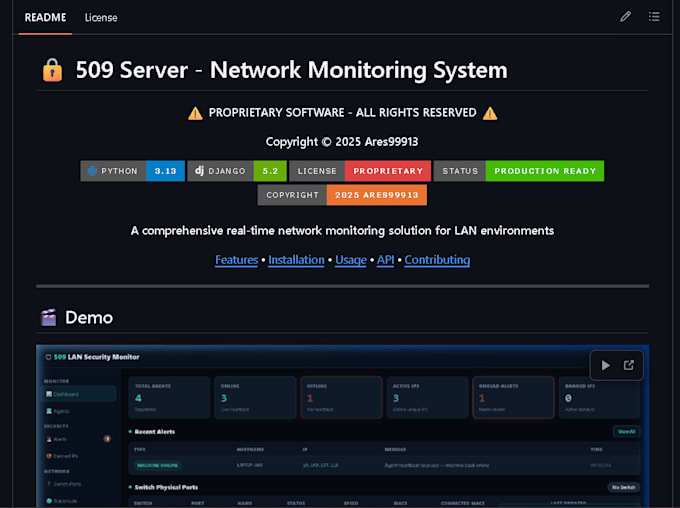Click the Status Production Ready badge
Image resolution: width=680 pixels, height=508 pixels.
(519, 171)
